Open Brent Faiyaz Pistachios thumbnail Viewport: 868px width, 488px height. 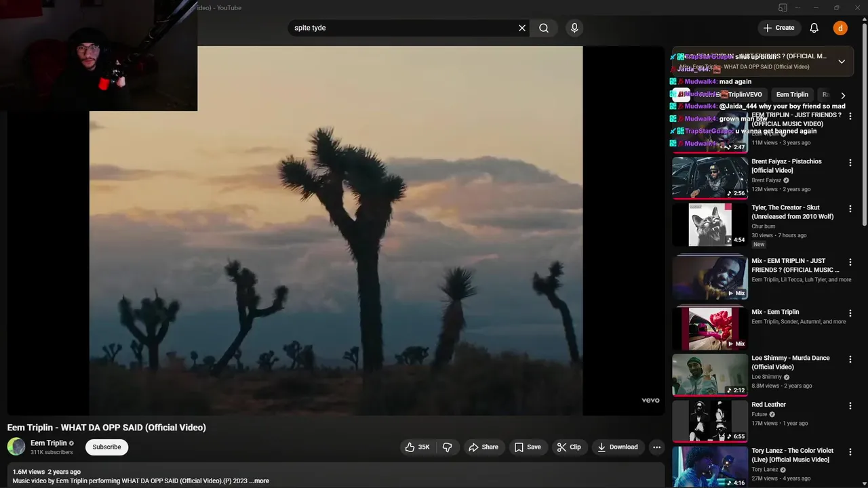tap(710, 178)
